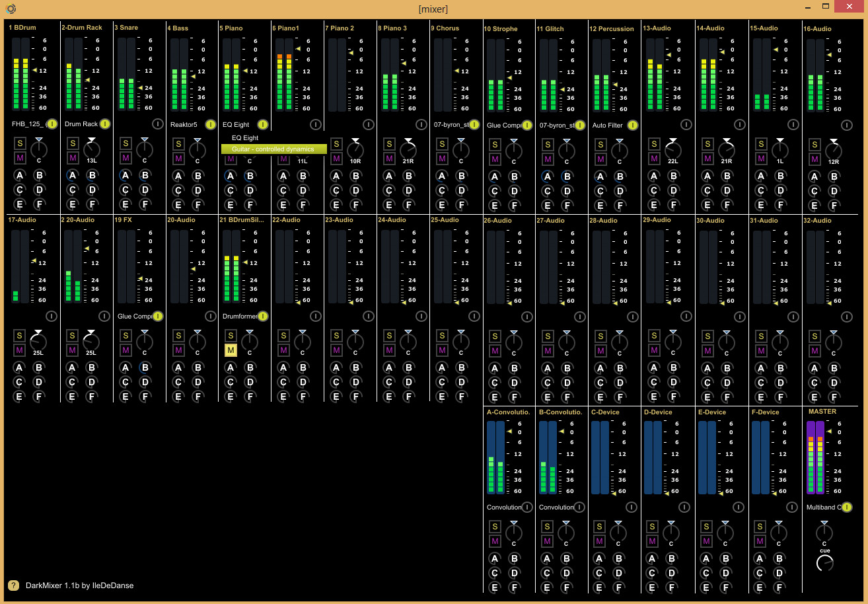The height and width of the screenshot is (604, 868).
Task: Click the MASTER pan knob
Action: (824, 533)
